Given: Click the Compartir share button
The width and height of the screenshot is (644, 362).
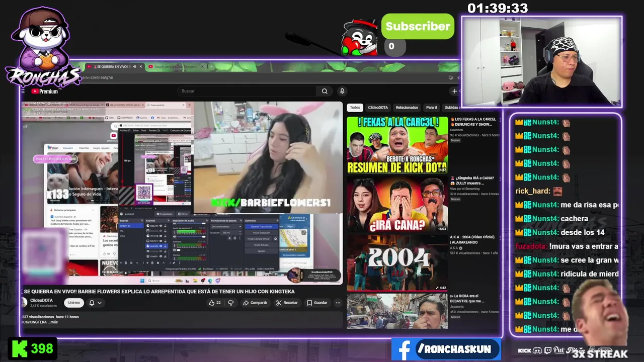Looking at the screenshot, I should pos(255,303).
